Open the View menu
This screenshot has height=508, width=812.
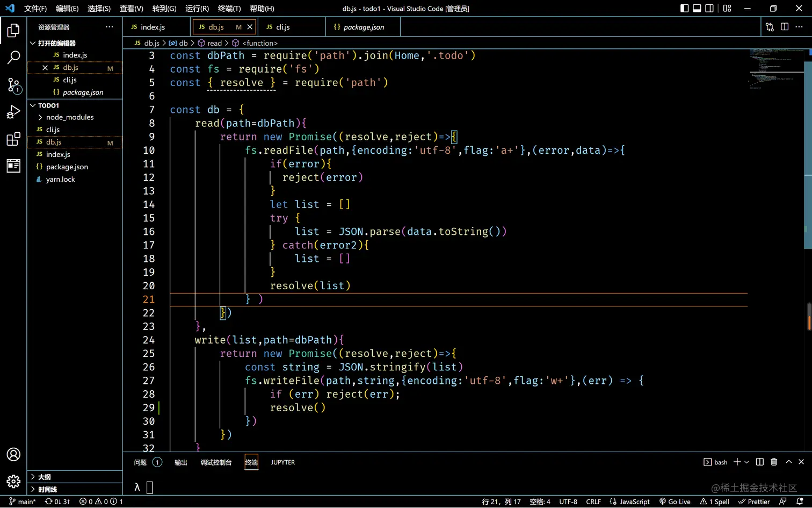[x=132, y=8]
